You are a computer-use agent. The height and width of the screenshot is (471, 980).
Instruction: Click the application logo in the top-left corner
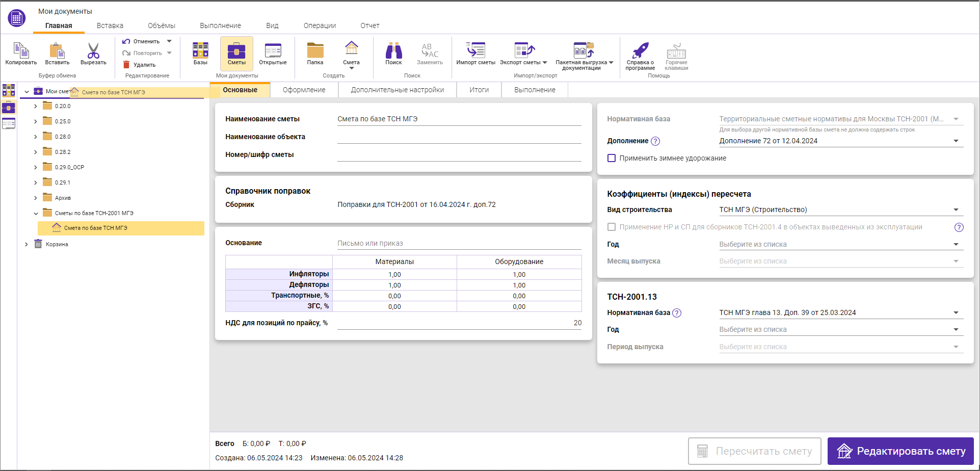[17, 18]
